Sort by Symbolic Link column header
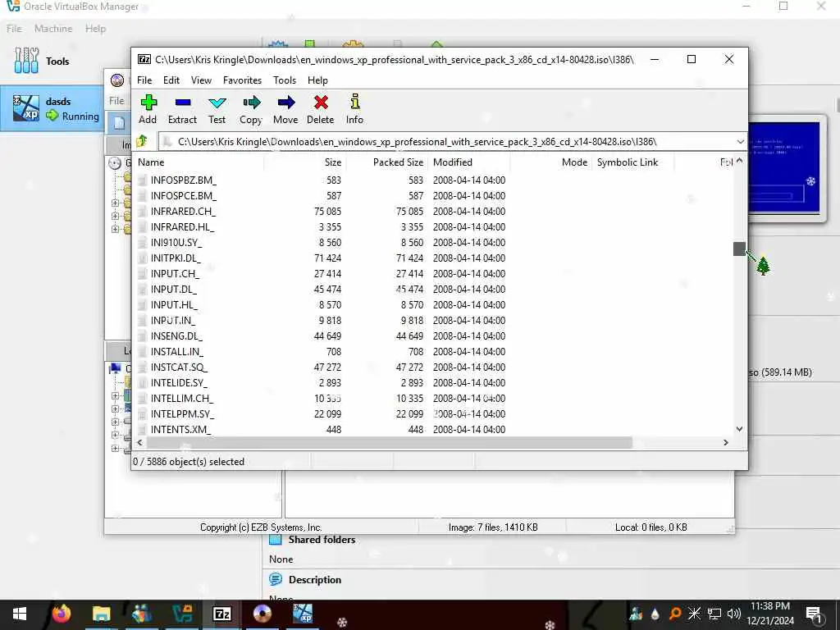840x630 pixels. (628, 162)
